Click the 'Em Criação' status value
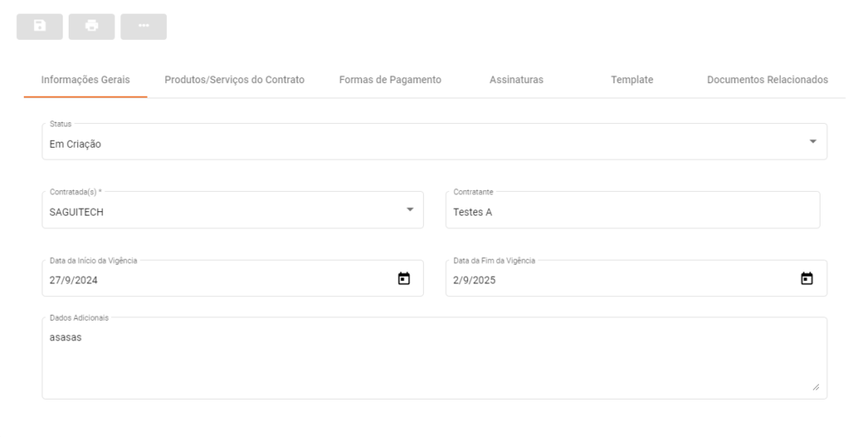The width and height of the screenshot is (868, 437). click(x=75, y=144)
